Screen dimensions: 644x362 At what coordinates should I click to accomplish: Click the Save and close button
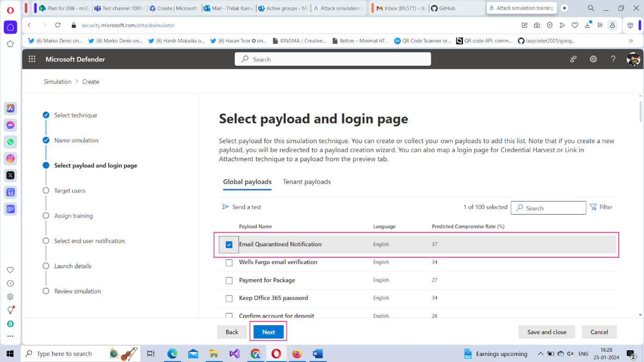(x=546, y=332)
